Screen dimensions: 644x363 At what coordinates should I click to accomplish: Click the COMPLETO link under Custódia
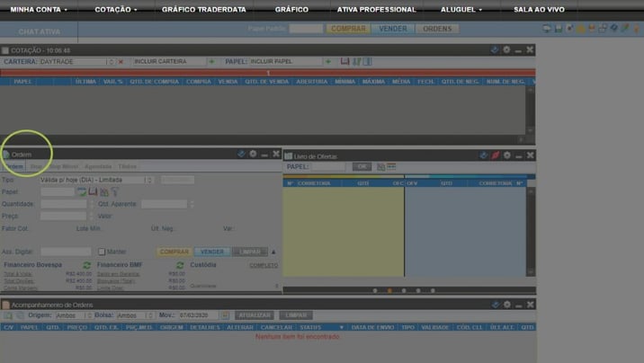tap(264, 266)
